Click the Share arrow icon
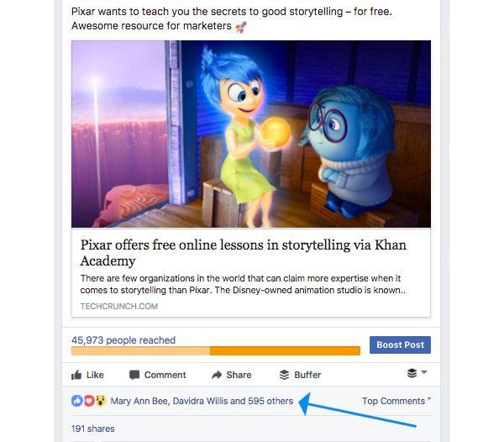The height and width of the screenshot is (442, 504). (217, 375)
